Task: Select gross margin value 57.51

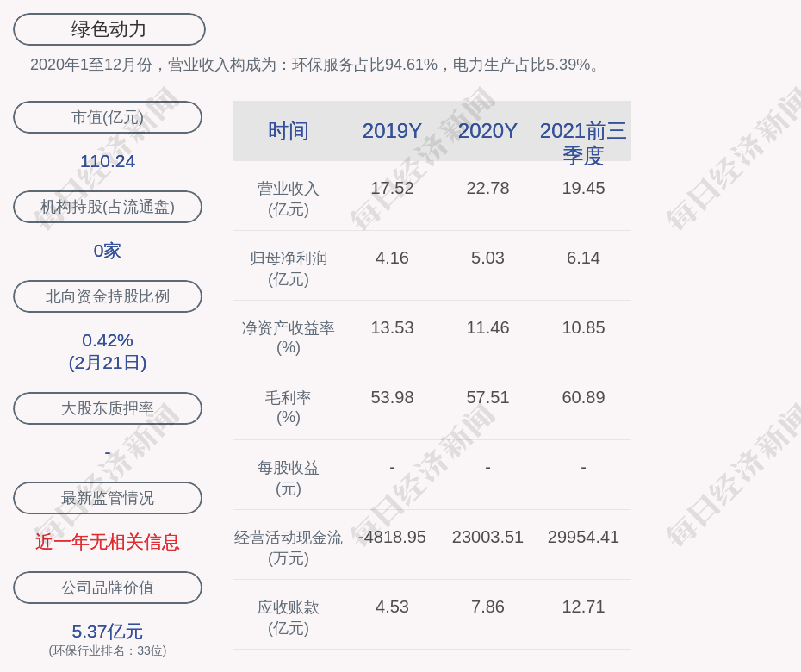Action: click(487, 397)
